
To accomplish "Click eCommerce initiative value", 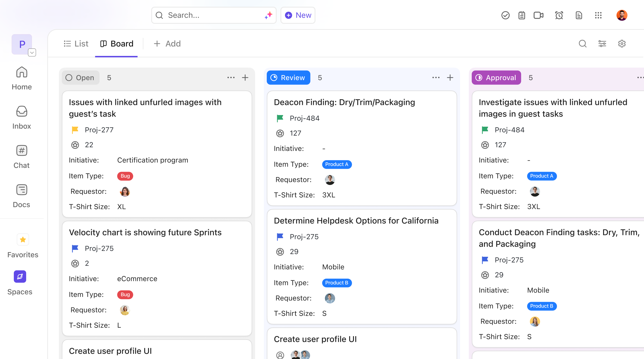I will click(137, 279).
